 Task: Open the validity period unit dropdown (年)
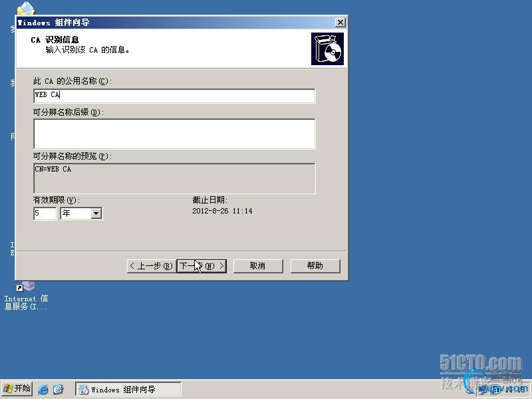(96, 213)
